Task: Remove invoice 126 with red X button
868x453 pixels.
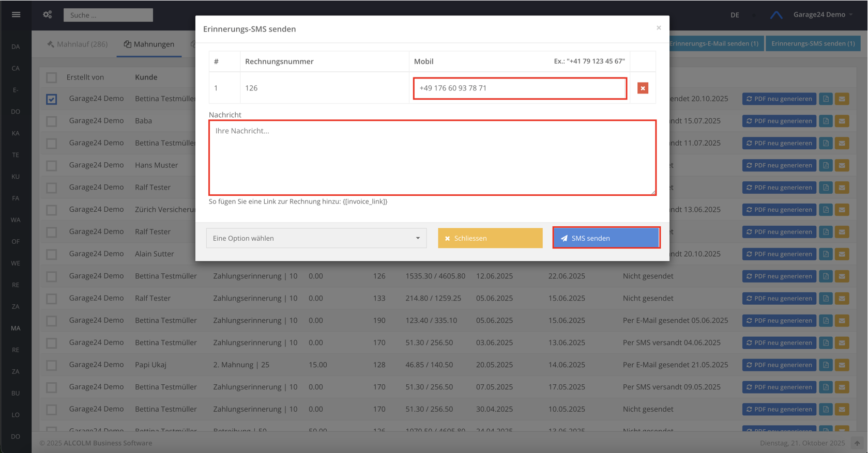Action: point(643,88)
